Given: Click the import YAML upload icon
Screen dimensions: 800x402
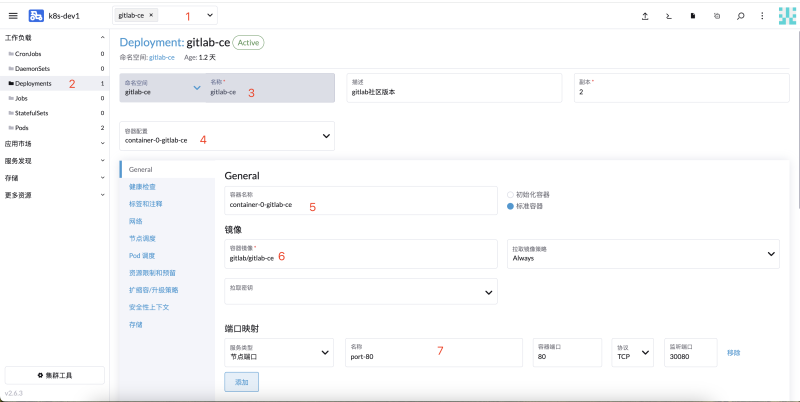Looking at the screenshot, I should pos(645,16).
